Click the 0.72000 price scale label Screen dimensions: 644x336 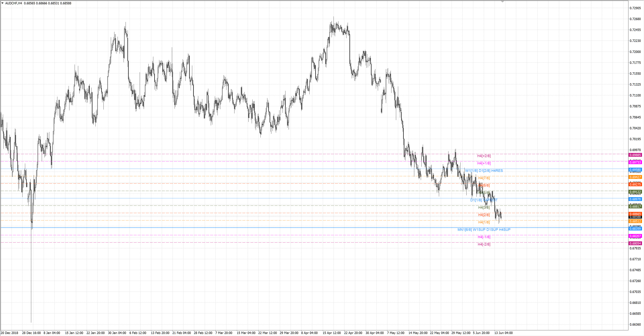(635, 52)
